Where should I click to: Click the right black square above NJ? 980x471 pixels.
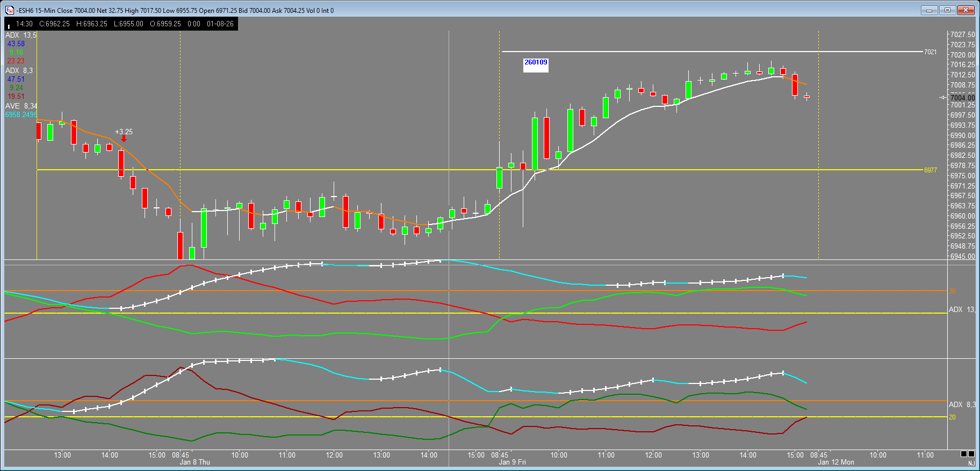pos(971,454)
